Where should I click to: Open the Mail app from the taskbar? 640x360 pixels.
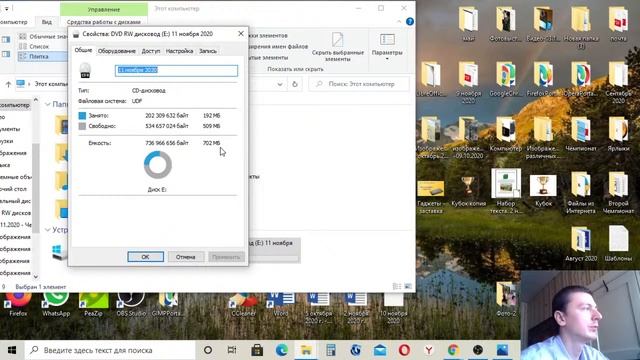coord(380,350)
